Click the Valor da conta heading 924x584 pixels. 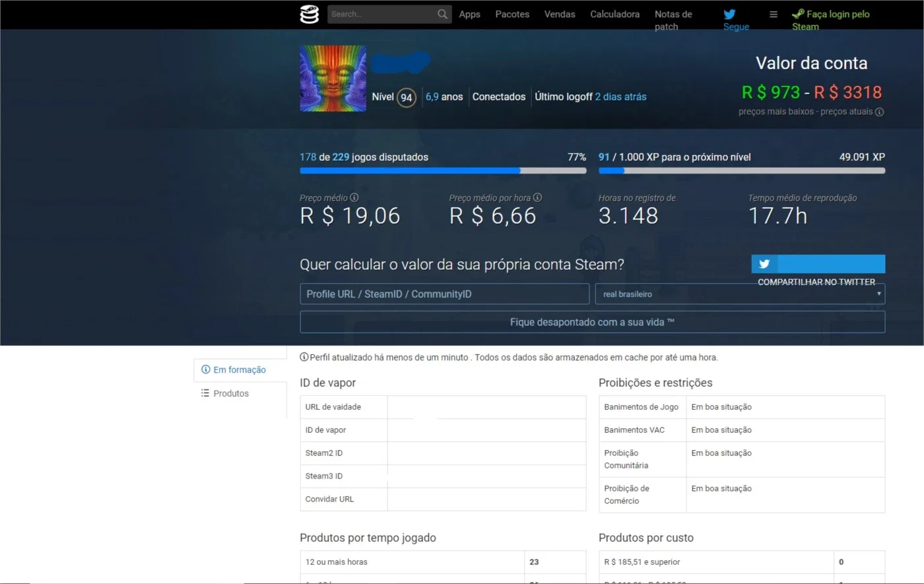coord(811,63)
